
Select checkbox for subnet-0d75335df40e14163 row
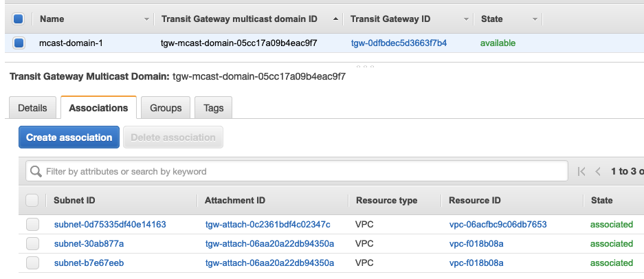point(32,224)
